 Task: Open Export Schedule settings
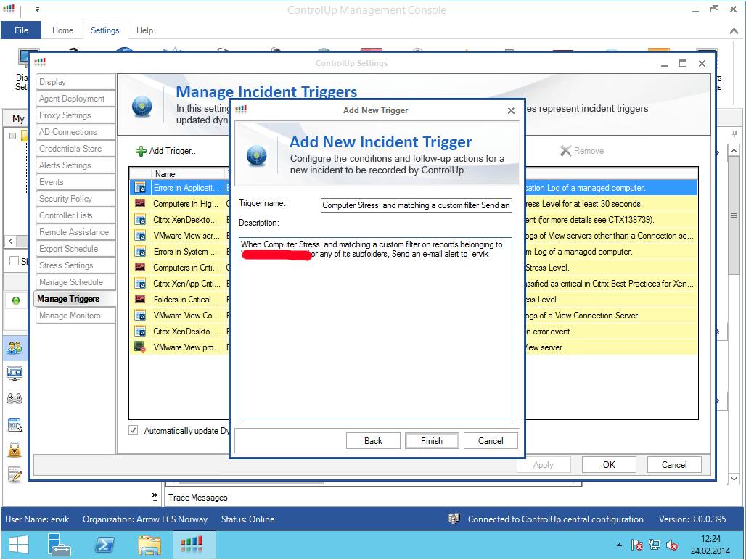coord(75,248)
